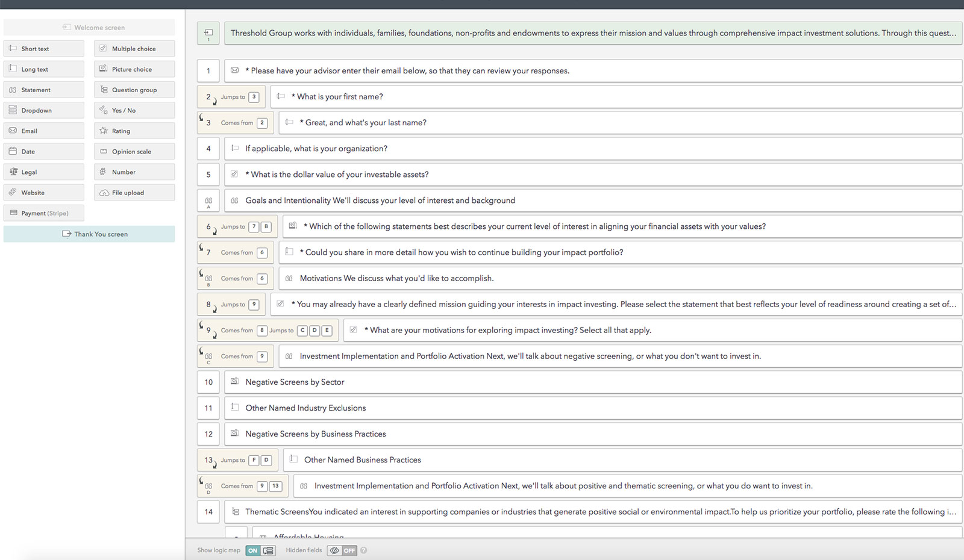Add a File upload question type
Viewport: 964px width, 560px height.
coord(134,192)
